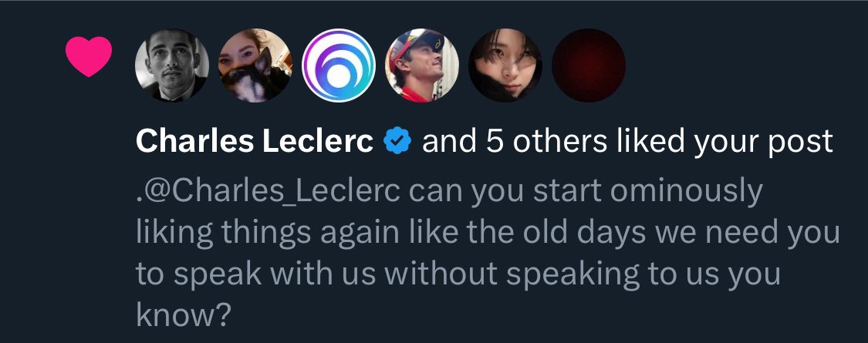Select the dark-haired person's close-up avatar
This screenshot has height=343, width=868.
(x=505, y=66)
